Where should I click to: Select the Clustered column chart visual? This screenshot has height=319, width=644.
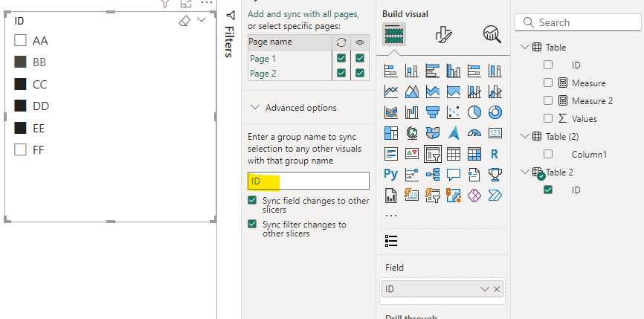tap(454, 71)
